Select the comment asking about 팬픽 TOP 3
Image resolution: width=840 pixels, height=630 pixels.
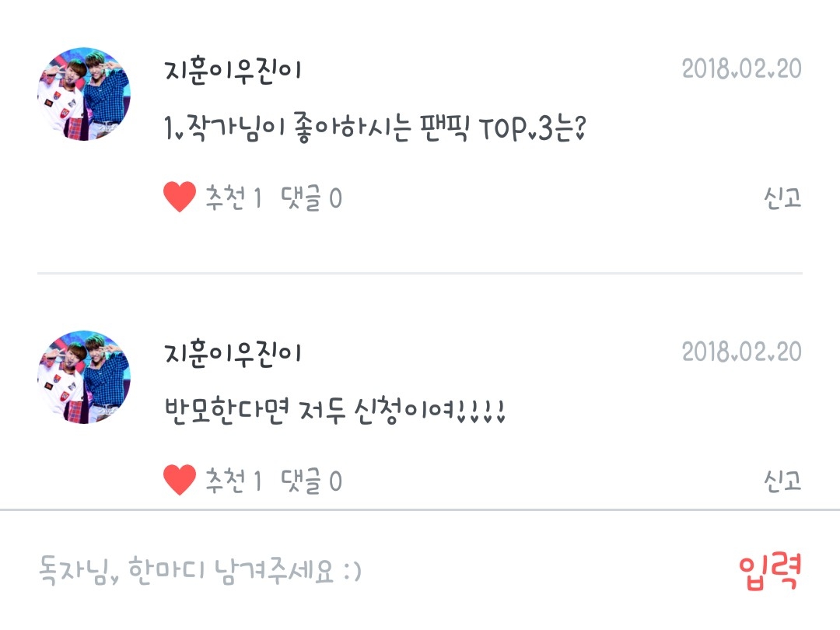[x=374, y=128]
